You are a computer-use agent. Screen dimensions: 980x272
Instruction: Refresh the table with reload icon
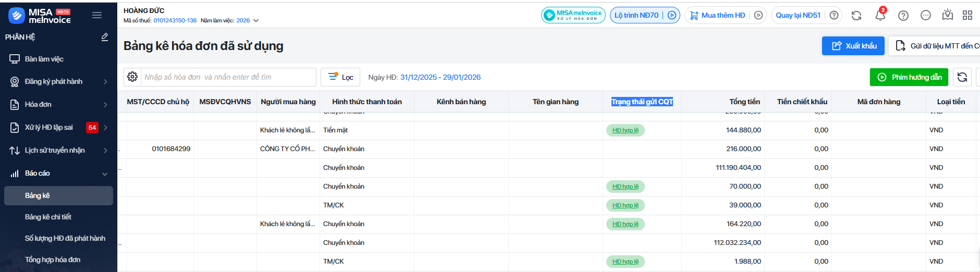962,77
